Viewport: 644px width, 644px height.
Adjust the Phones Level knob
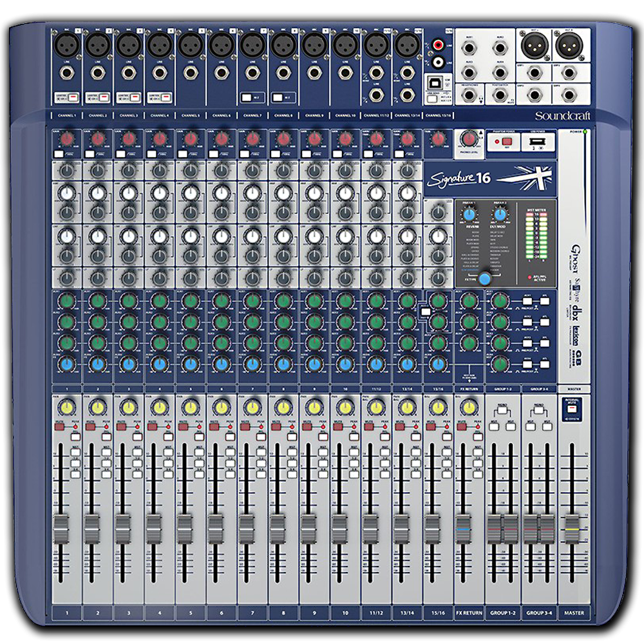tap(469, 139)
